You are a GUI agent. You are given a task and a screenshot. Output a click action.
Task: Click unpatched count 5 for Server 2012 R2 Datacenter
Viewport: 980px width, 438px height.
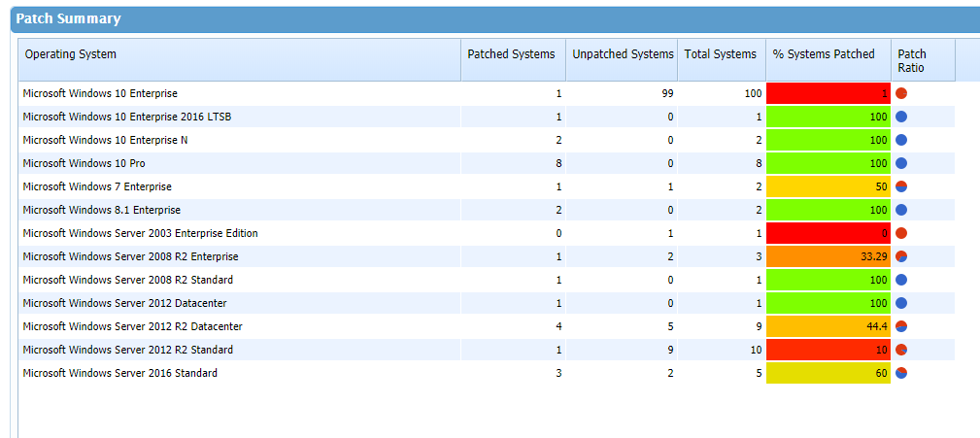click(x=670, y=326)
